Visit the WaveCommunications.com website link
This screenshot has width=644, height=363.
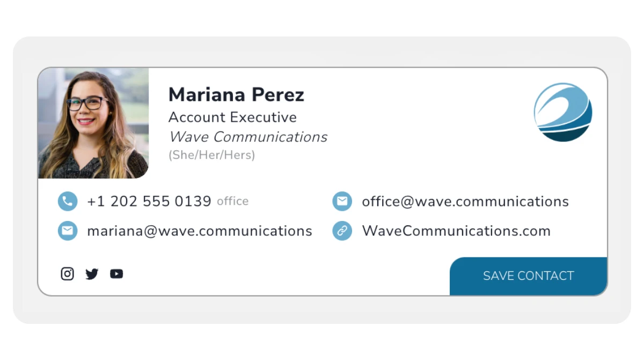(456, 231)
